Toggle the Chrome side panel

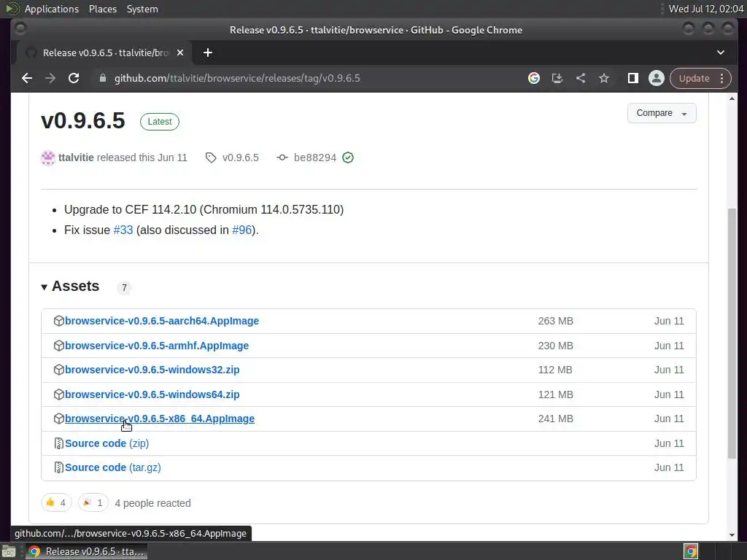click(632, 78)
